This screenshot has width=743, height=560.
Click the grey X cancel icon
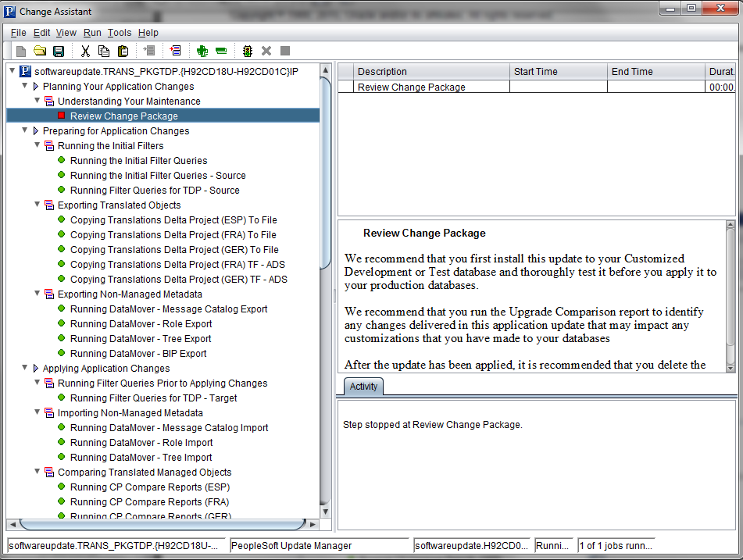(266, 51)
